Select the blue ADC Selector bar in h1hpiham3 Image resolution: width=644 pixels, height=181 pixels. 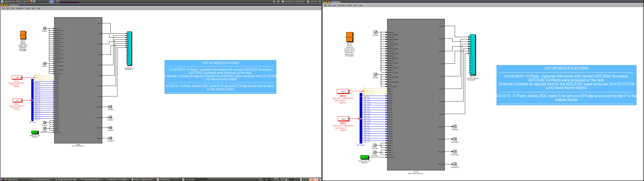pos(361,118)
